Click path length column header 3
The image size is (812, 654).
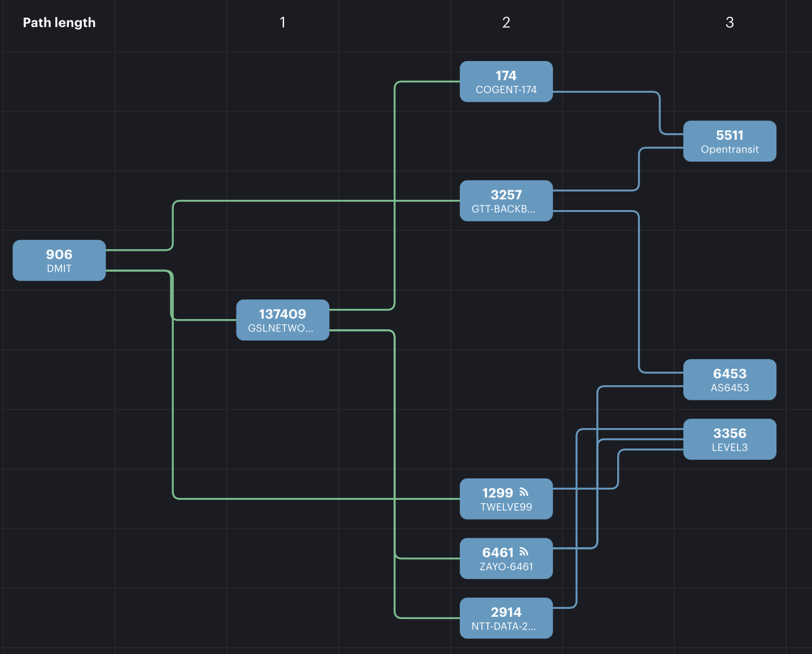(x=730, y=23)
